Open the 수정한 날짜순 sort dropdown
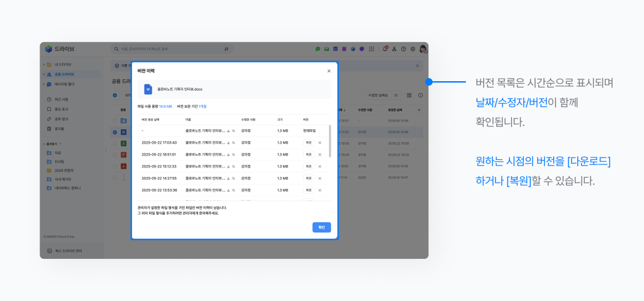Viewport: 644px width, 301px height. point(378,95)
